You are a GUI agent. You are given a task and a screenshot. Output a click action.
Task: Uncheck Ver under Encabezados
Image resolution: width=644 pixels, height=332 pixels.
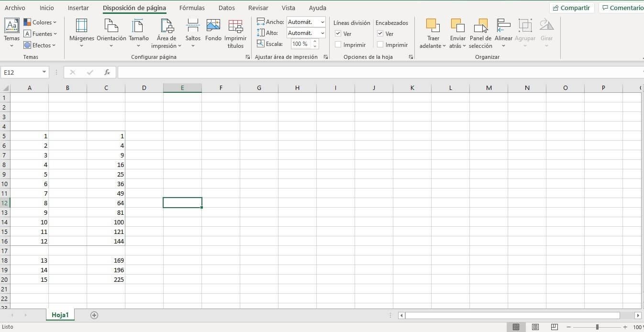[380, 33]
